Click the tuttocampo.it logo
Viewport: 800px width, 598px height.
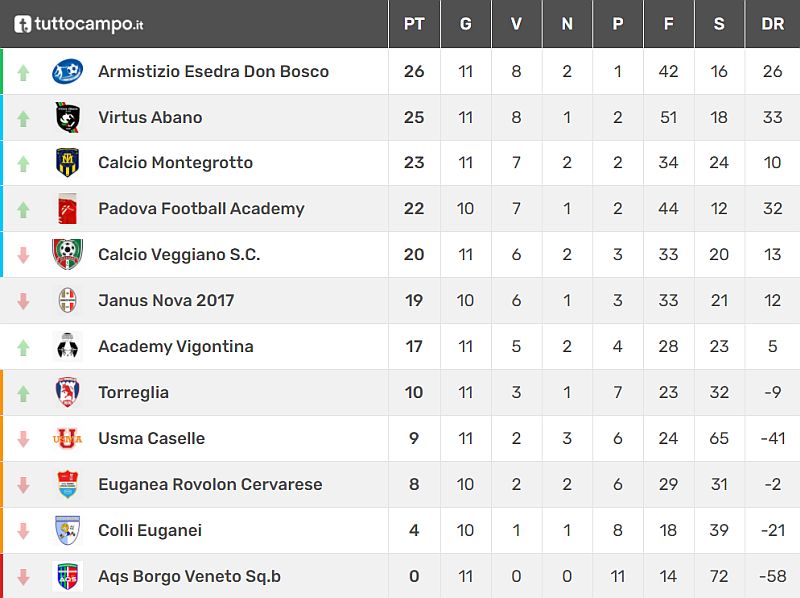point(79,24)
